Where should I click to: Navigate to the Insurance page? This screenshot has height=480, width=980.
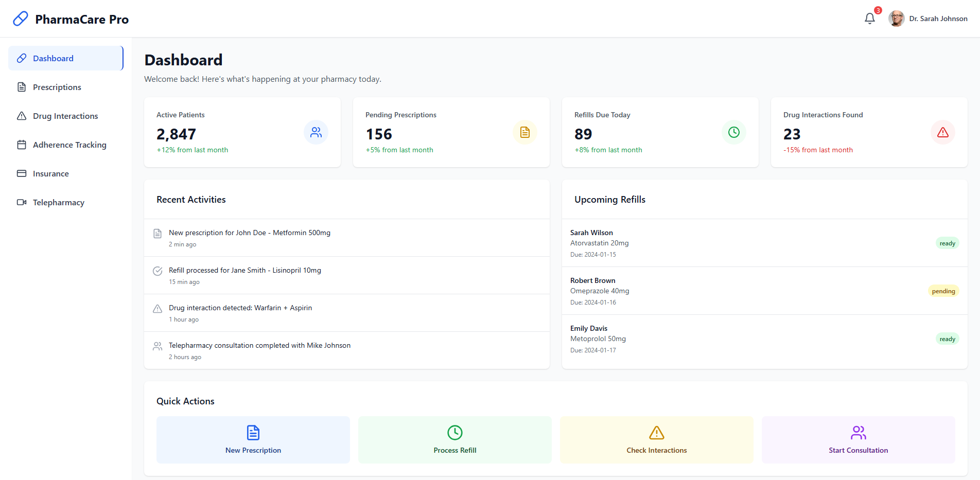[x=50, y=174]
